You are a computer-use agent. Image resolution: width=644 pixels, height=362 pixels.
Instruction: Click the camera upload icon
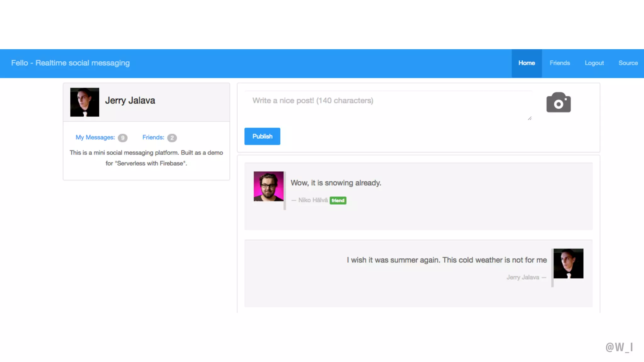pyautogui.click(x=558, y=102)
